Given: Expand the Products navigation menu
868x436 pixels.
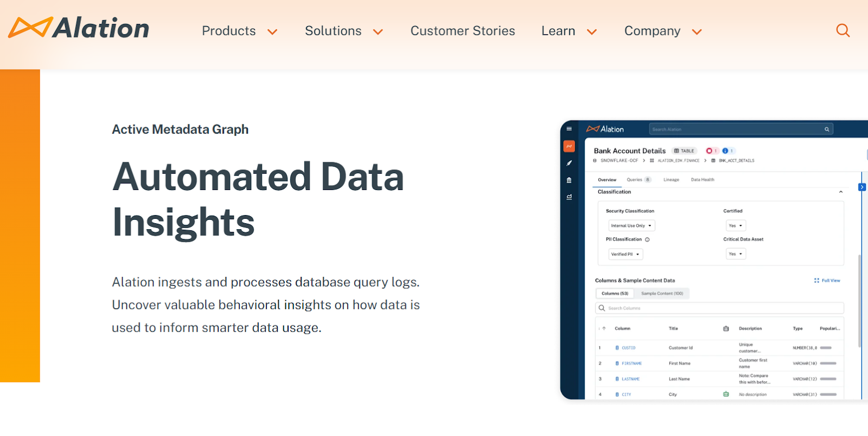Looking at the screenshot, I should click(x=239, y=31).
